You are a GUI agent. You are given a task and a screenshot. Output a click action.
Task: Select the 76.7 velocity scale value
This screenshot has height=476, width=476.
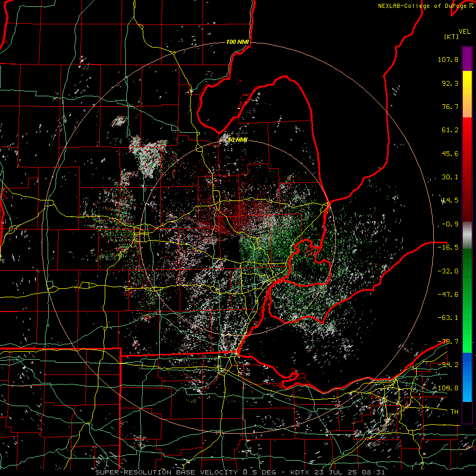450,106
